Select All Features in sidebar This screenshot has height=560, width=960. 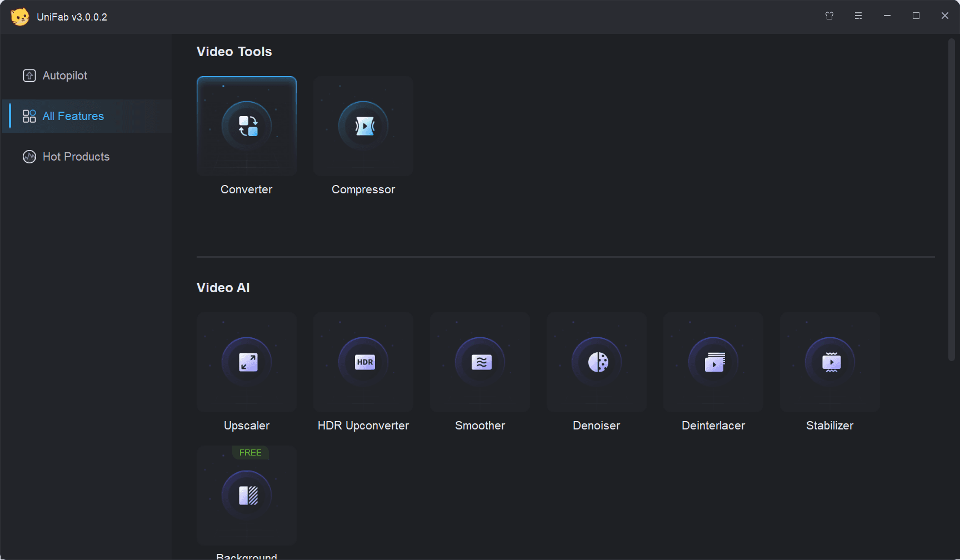(87, 116)
